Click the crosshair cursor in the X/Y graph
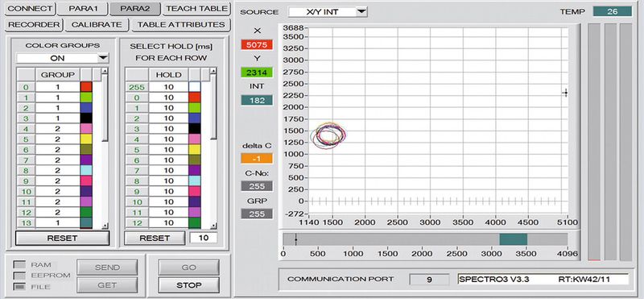This screenshot has width=644, height=299. [566, 93]
